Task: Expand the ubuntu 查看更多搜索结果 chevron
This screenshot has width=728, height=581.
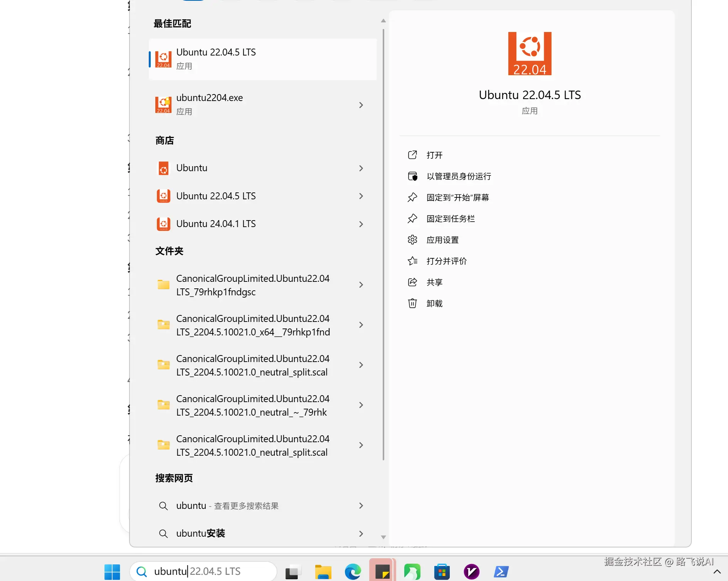Action: coord(361,505)
